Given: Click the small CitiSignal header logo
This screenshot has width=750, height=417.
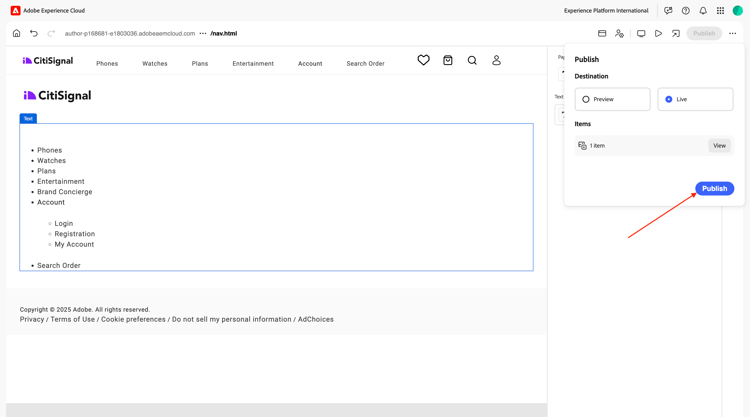Looking at the screenshot, I should pyautogui.click(x=48, y=61).
